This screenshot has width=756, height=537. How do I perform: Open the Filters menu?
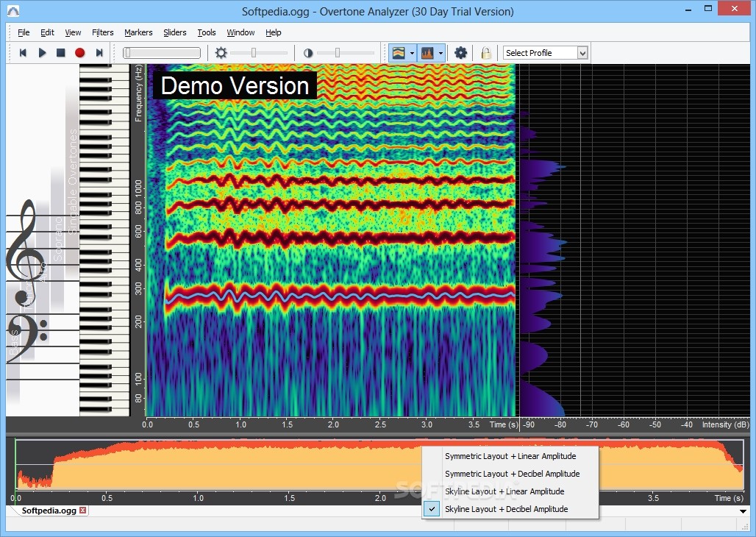103,32
